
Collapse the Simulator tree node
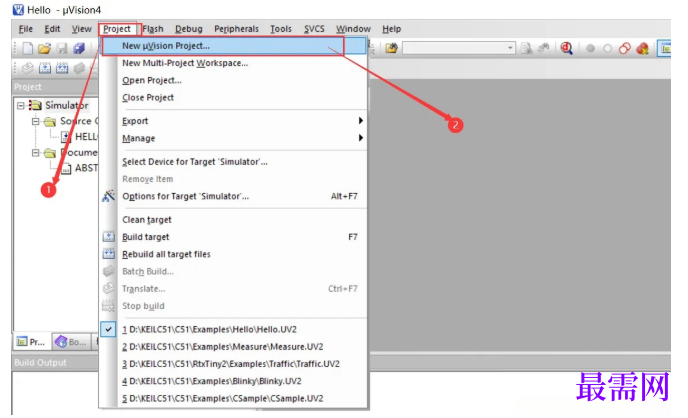21,105
